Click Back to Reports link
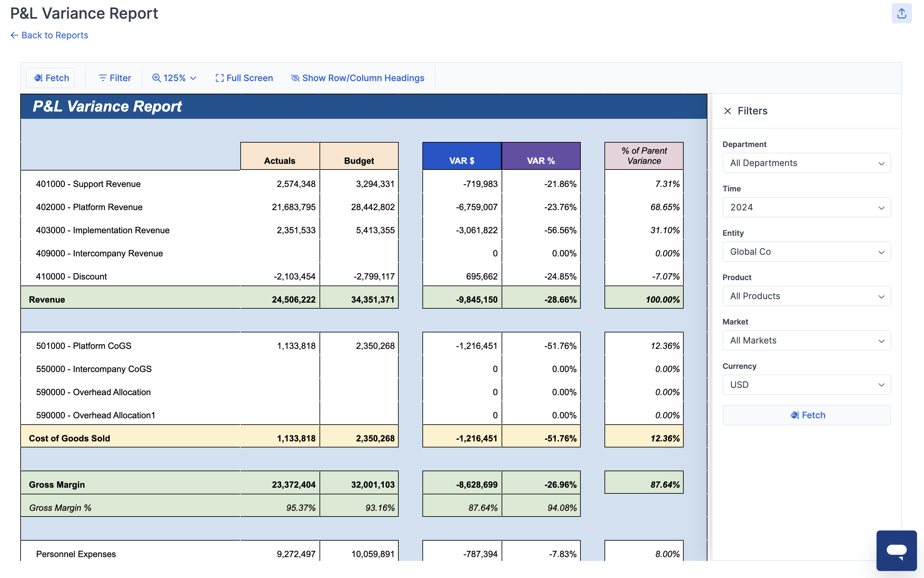924x578 pixels. (49, 35)
